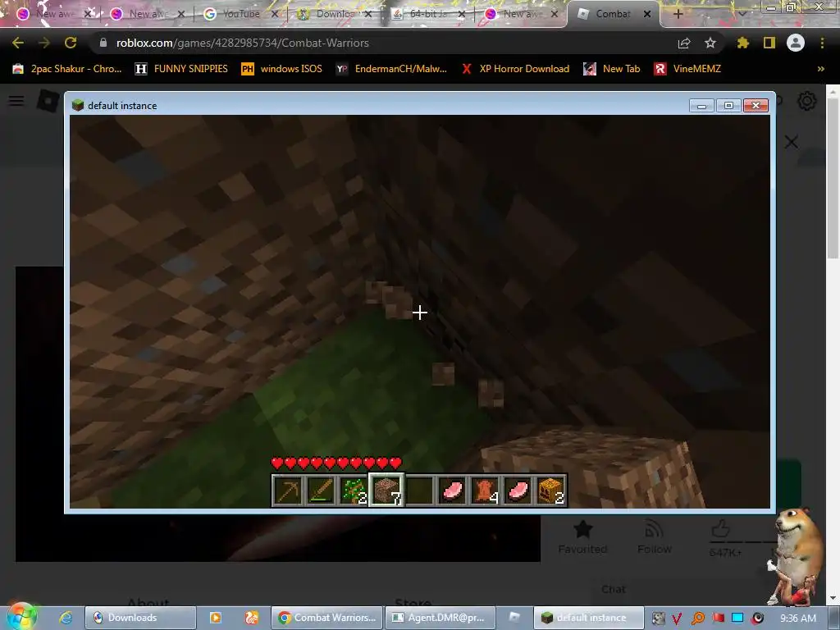Switch to the Combat tab
This screenshot has width=840, height=630.
click(x=612, y=14)
